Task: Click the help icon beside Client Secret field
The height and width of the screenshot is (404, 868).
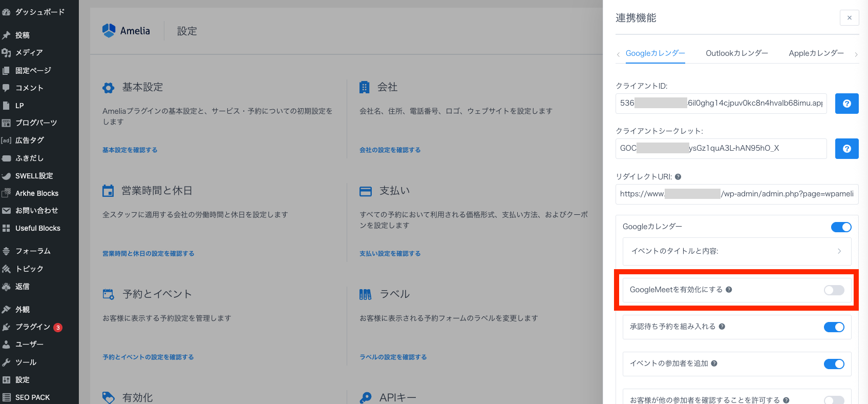Action: pos(846,149)
